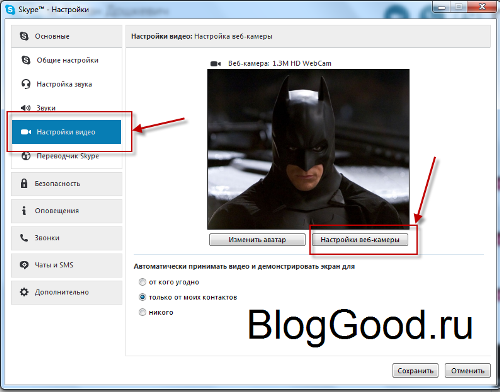The image size is (500, 392).
Task: Click the camera icon in Настройки видео
Action: point(26,132)
